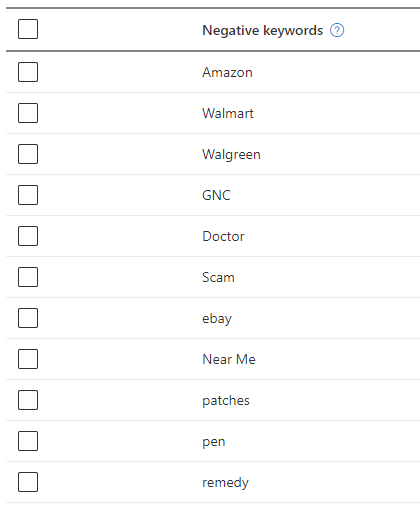This screenshot has width=420, height=514.
Task: Select the Walmart row checkbox
Action: [x=28, y=113]
